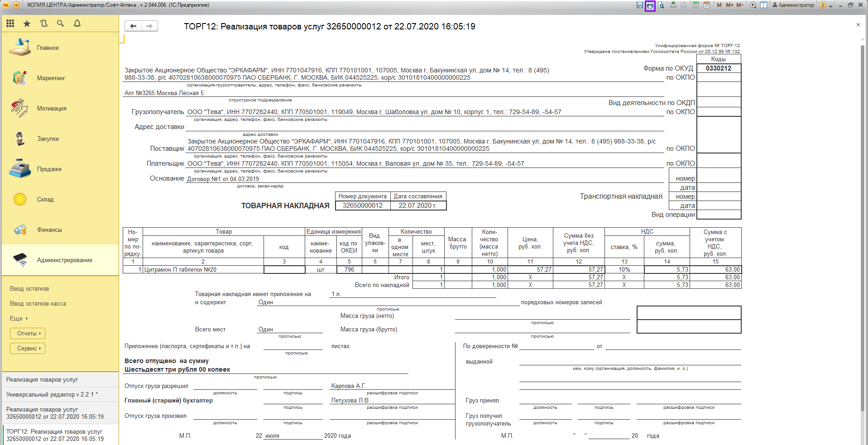Go back with the left arrow button
This screenshot has width=868, height=445.
133,26
